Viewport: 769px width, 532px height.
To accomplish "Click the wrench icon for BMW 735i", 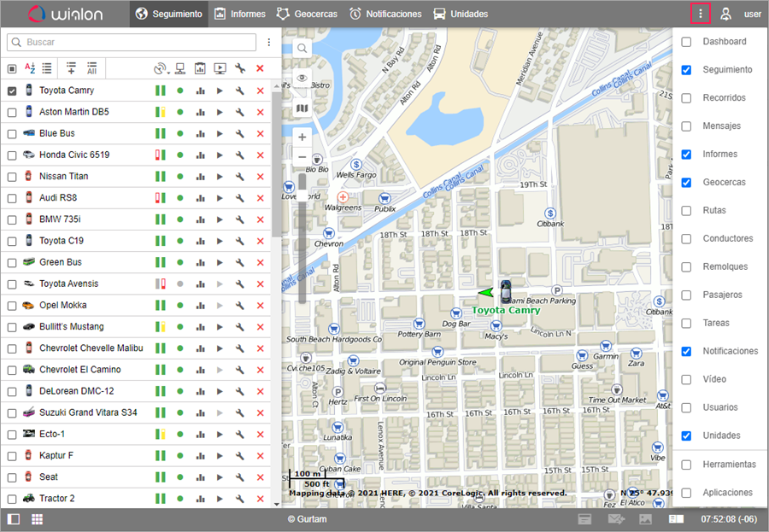I will [240, 219].
